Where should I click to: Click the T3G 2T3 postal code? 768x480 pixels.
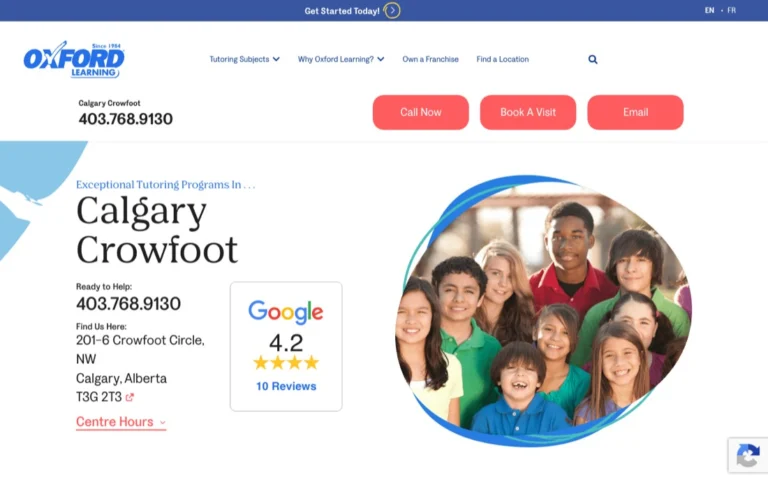pyautogui.click(x=98, y=397)
